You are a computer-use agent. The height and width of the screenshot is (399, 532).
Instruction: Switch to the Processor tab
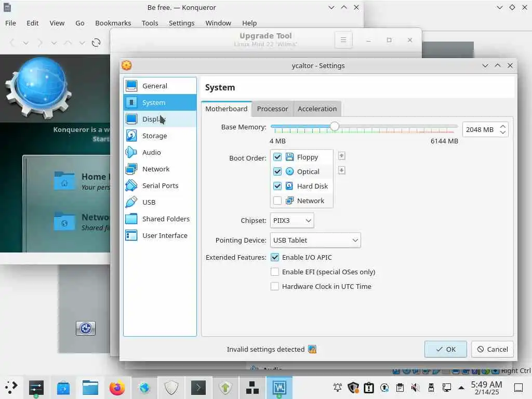click(x=272, y=109)
